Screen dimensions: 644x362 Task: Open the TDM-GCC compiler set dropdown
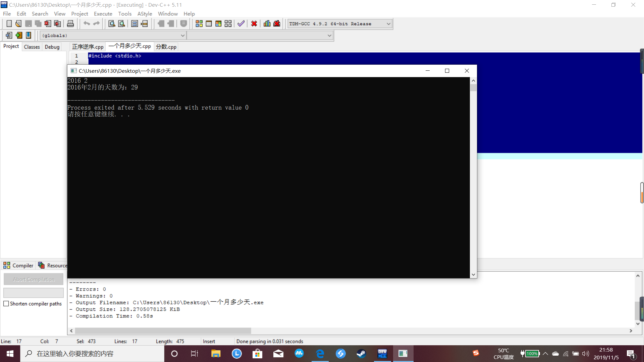(x=388, y=24)
